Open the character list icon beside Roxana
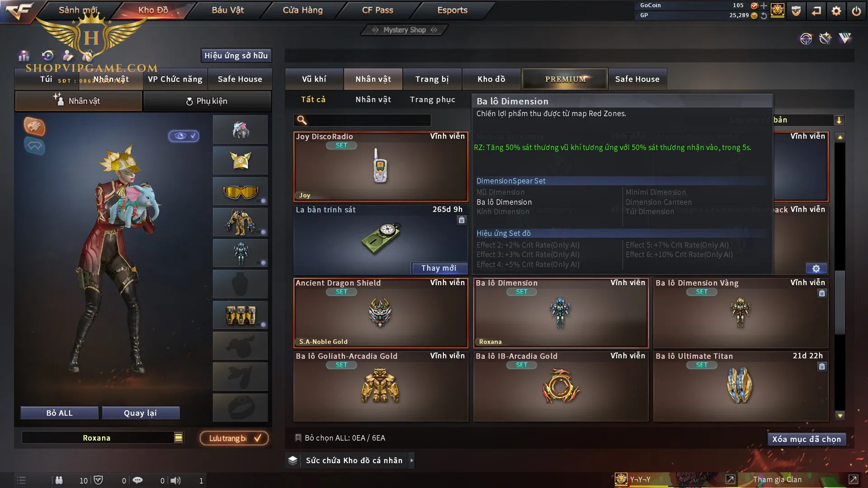This screenshot has width=868, height=488. [x=179, y=437]
